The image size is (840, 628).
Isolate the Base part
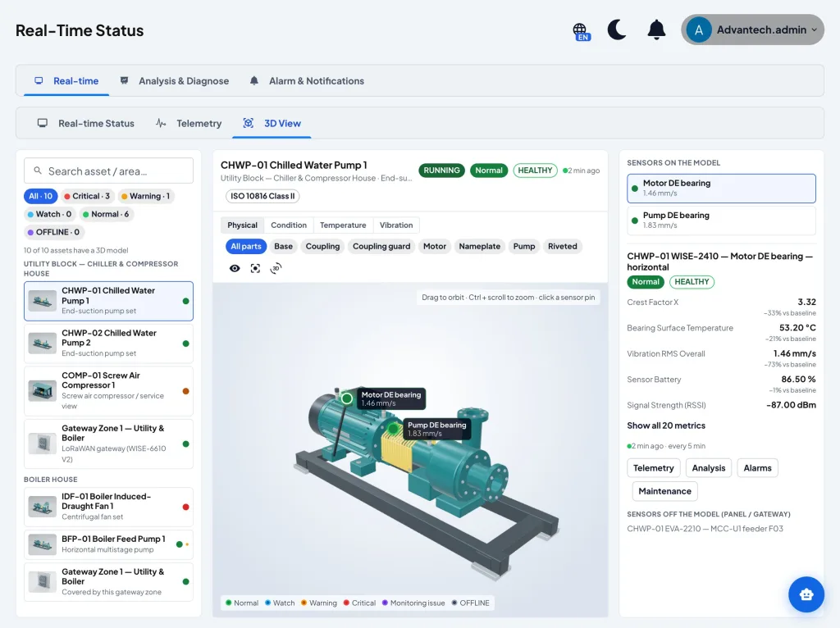point(283,246)
